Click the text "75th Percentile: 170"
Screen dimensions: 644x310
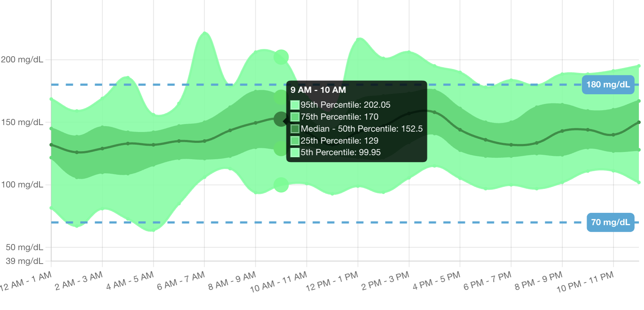point(340,117)
